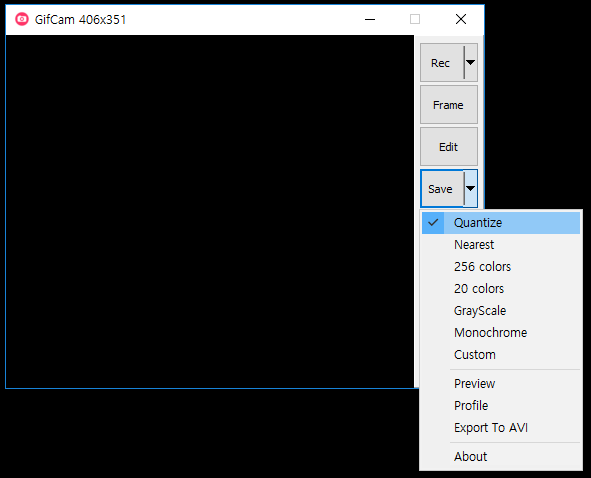
Task: Close the GifCam window
Action: tap(461, 19)
